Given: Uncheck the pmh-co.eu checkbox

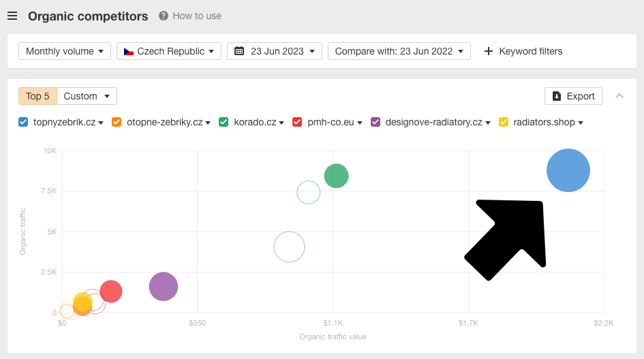Looking at the screenshot, I should (297, 122).
